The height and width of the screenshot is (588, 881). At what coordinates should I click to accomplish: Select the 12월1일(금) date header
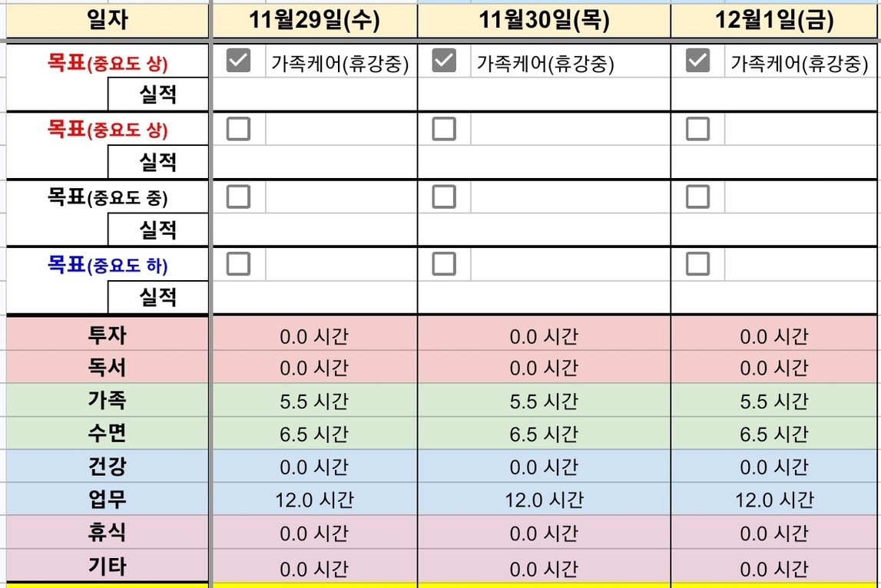pos(774,21)
